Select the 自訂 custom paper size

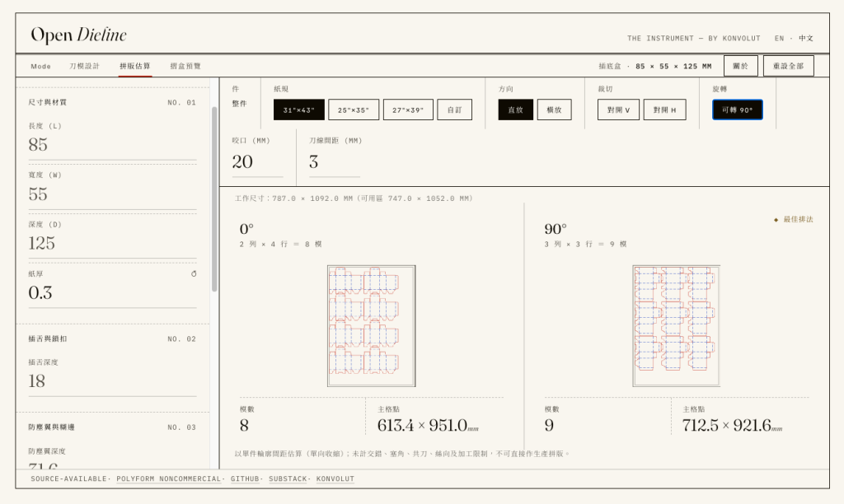click(x=454, y=110)
